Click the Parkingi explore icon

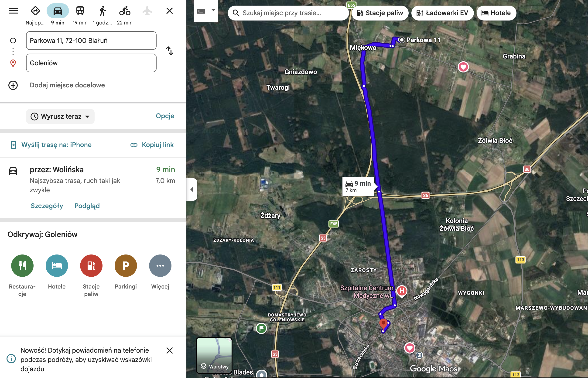tap(126, 266)
